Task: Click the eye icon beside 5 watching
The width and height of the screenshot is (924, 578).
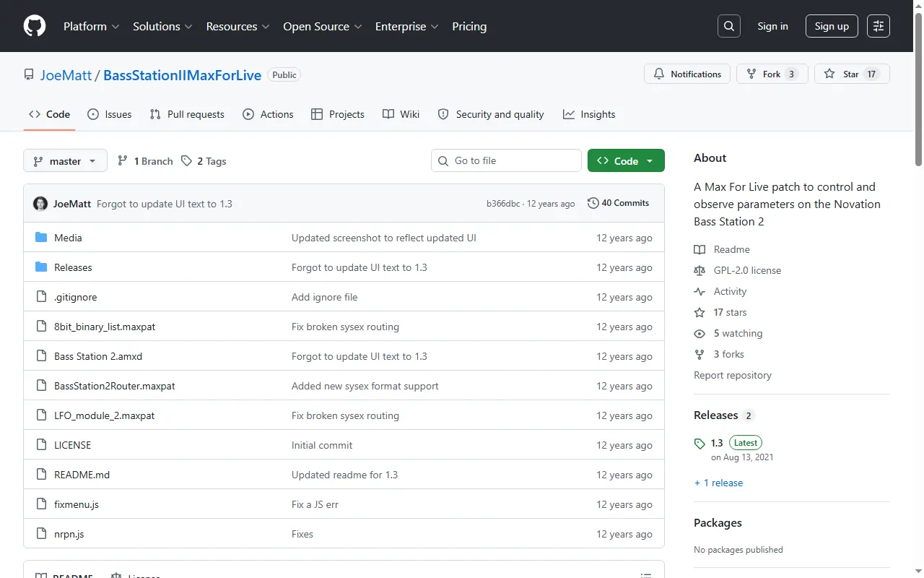Action: click(699, 333)
